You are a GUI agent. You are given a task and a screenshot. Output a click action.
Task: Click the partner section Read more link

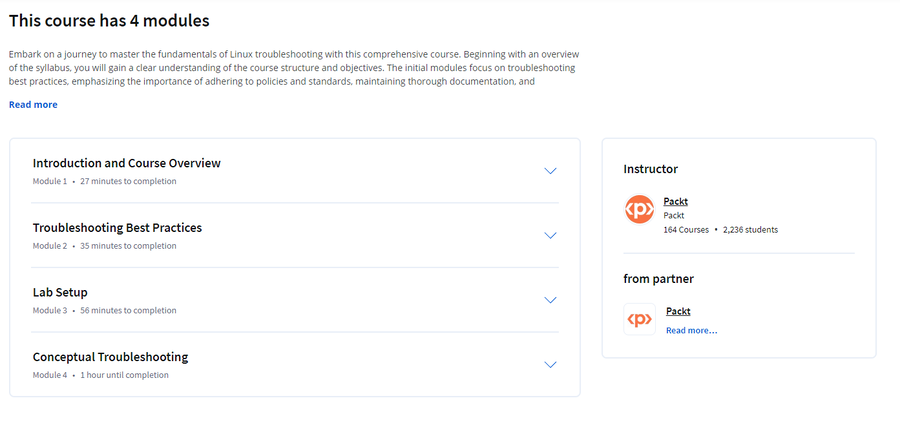coord(692,331)
